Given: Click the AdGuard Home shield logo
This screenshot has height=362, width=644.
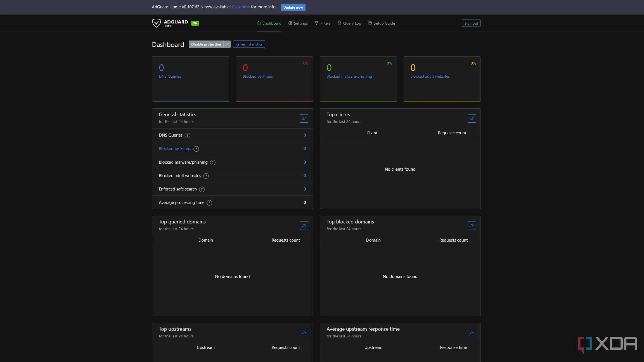Looking at the screenshot, I should coord(156,23).
